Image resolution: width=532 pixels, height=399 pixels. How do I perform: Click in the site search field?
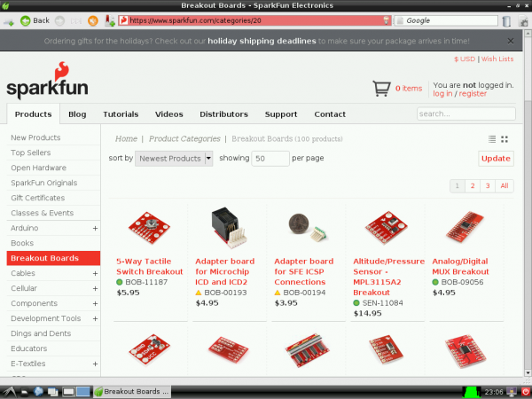point(466,113)
